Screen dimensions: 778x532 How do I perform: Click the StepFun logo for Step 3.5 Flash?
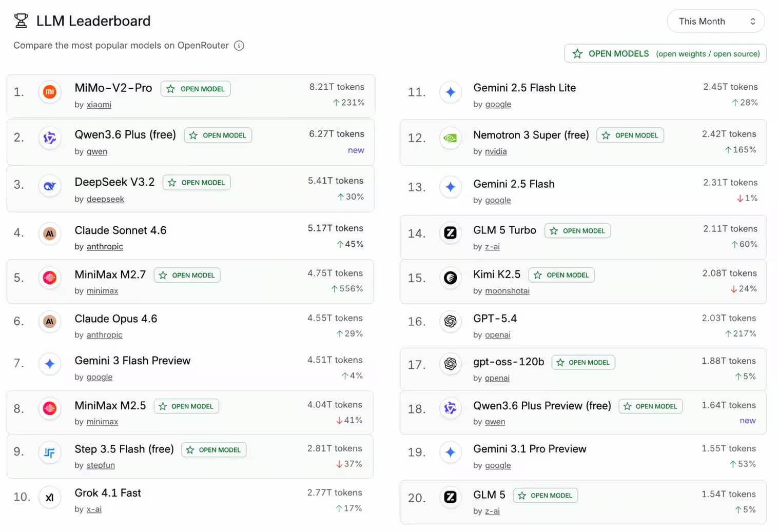tap(50, 452)
